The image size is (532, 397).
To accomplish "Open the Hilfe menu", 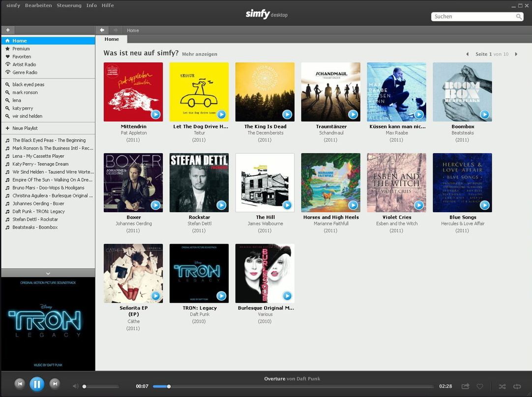I will (x=108, y=5).
